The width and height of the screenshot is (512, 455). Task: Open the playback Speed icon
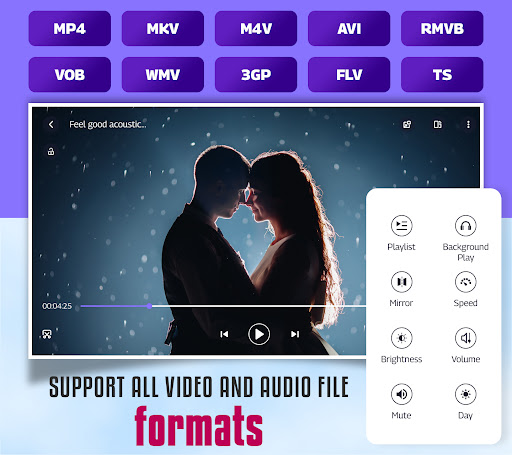(x=466, y=282)
